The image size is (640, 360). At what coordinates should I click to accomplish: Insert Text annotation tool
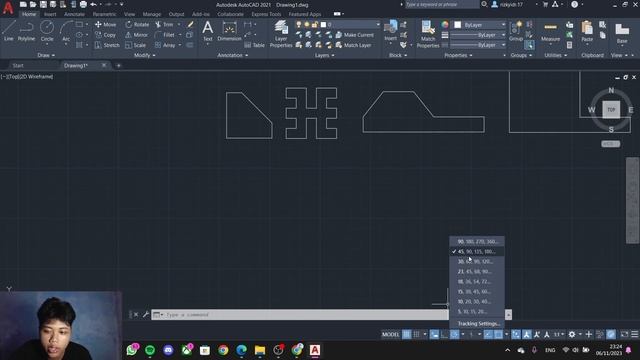pos(207,31)
